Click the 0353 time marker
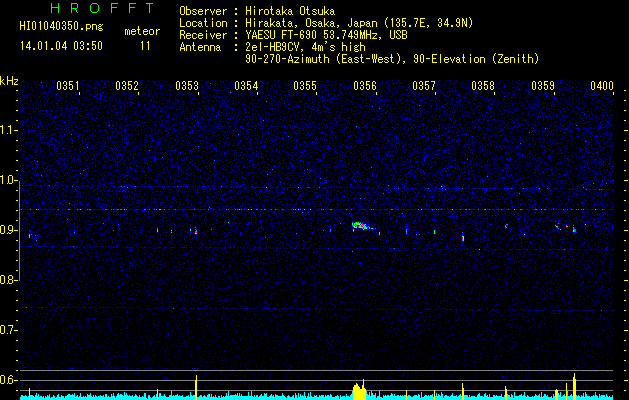This screenshot has width=629, height=400. [187, 86]
